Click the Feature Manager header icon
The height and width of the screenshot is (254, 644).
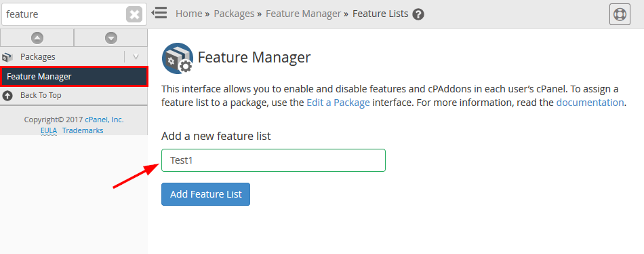coord(178,58)
